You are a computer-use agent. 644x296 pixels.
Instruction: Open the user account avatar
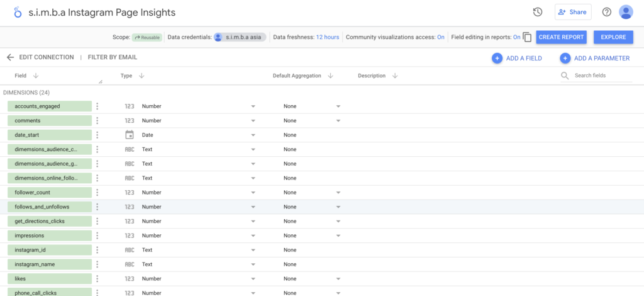626,12
